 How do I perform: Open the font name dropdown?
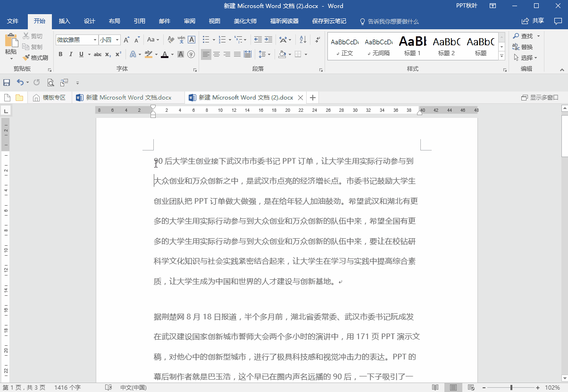click(94, 40)
